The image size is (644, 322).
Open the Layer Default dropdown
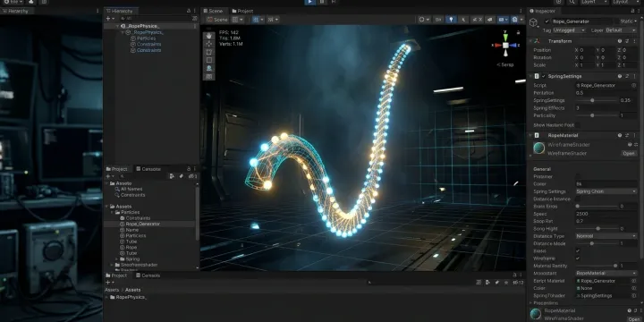click(x=620, y=30)
